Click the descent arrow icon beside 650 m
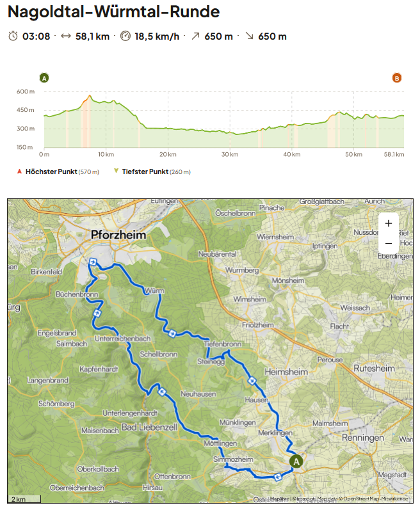420x510 pixels. click(249, 36)
